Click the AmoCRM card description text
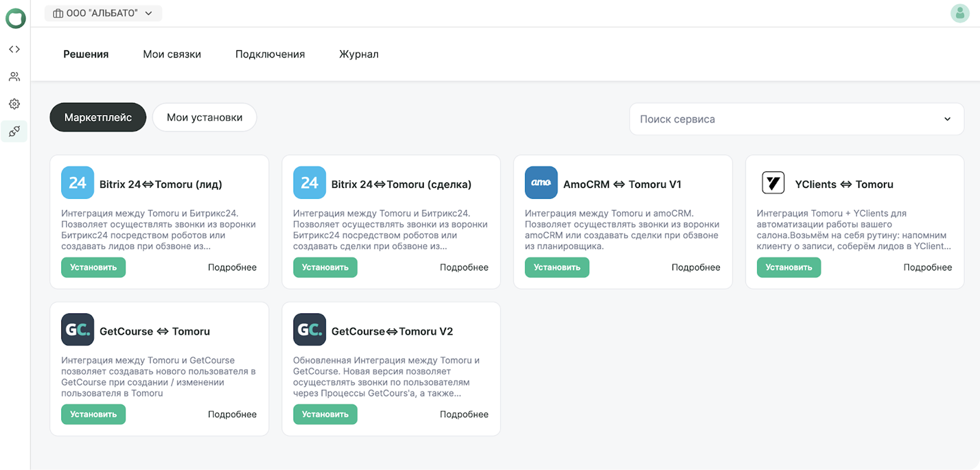This screenshot has width=980, height=470. pyautogui.click(x=622, y=230)
